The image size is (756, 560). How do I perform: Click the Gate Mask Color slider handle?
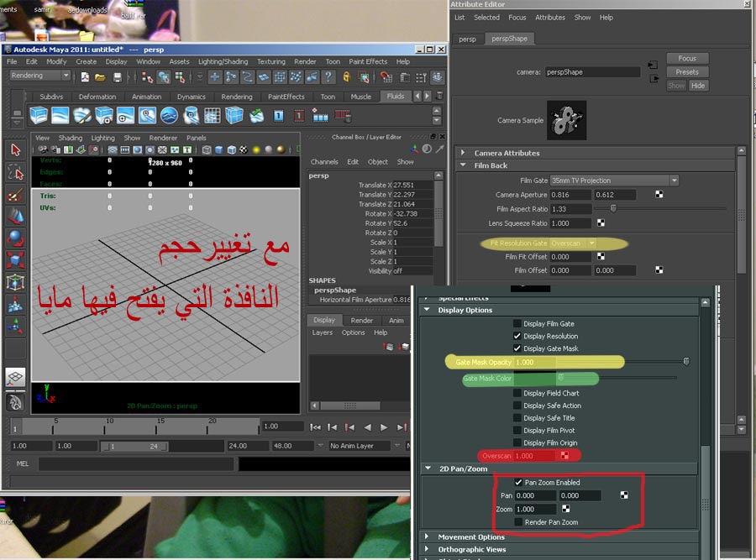click(561, 378)
